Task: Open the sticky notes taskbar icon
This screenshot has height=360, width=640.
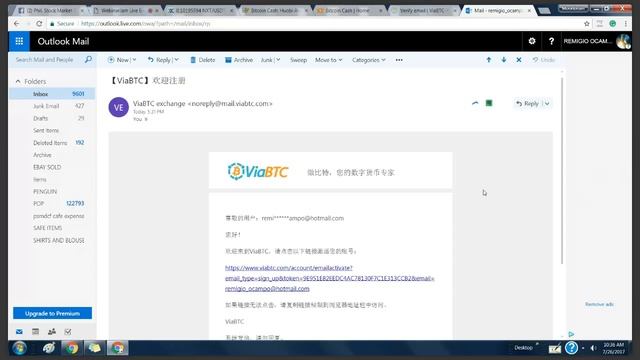Action: tap(94, 348)
